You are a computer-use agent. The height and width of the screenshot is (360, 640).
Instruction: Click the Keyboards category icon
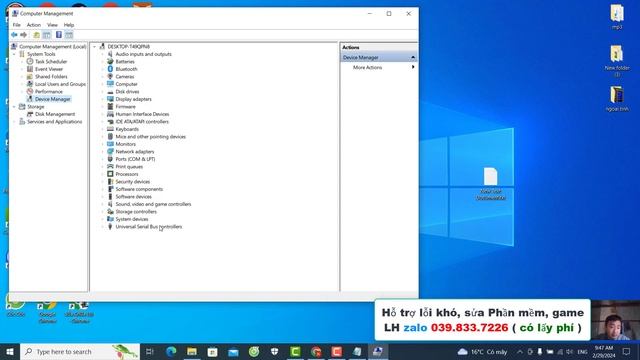pyautogui.click(x=110, y=129)
